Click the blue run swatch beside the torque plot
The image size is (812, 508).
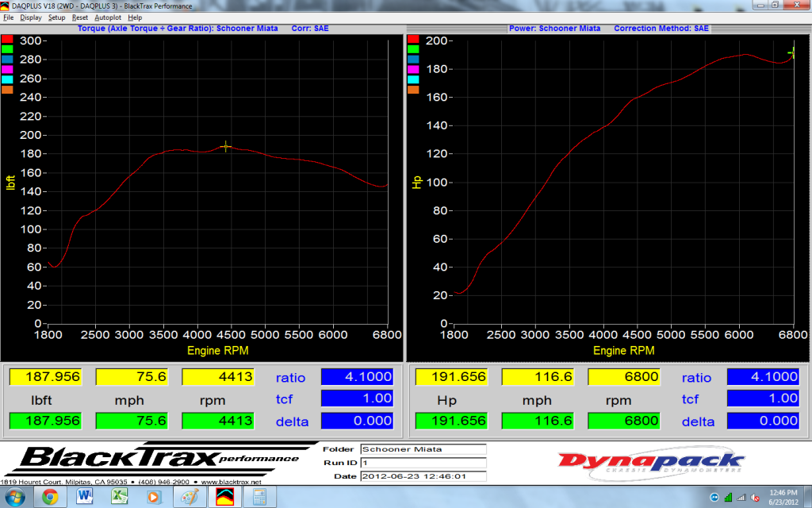pyautogui.click(x=8, y=60)
